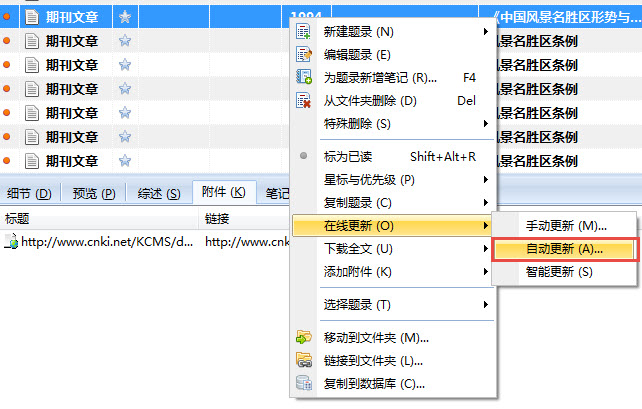Click title 《中国风景名胜区形势与... in selected row

pos(565,17)
